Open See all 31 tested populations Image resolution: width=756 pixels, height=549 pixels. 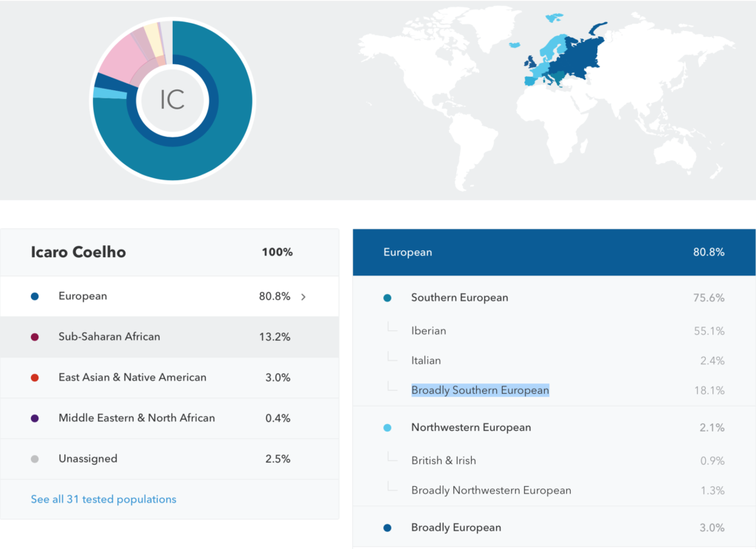pyautogui.click(x=103, y=499)
